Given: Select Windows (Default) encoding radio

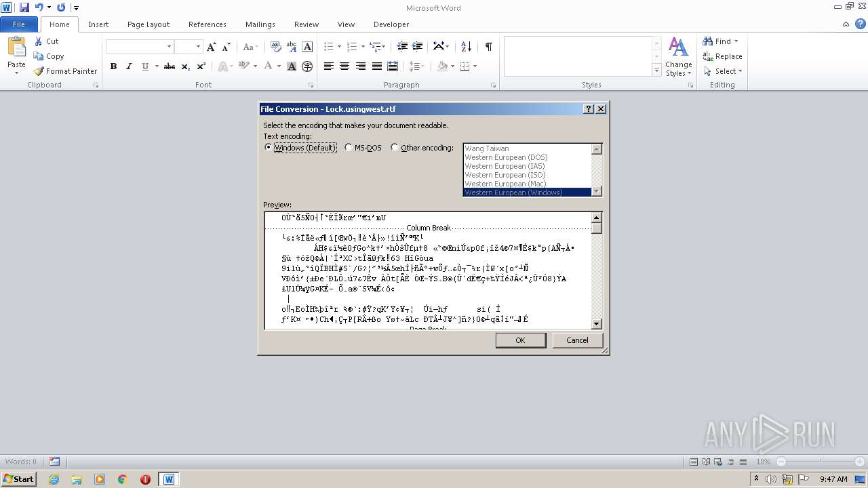Looking at the screenshot, I should [268, 148].
